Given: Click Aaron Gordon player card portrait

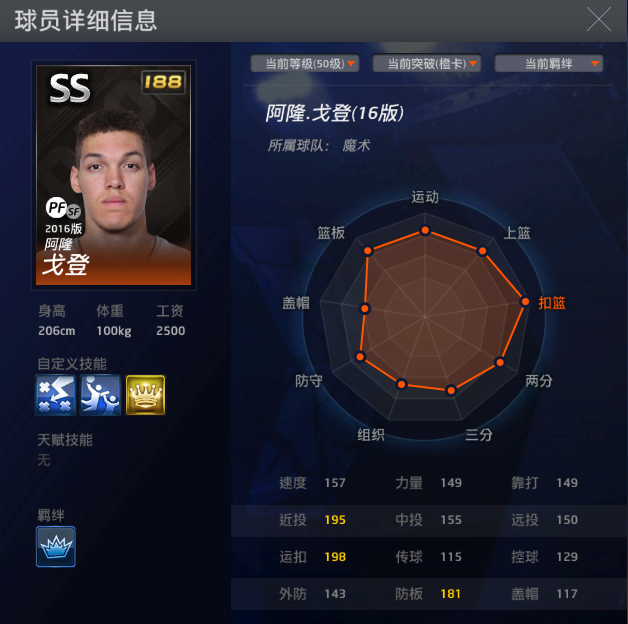Looking at the screenshot, I should [x=114, y=175].
